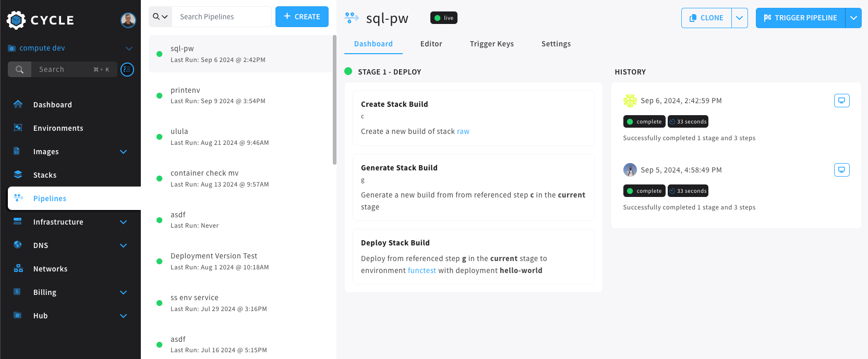Image resolution: width=868 pixels, height=359 pixels.
Task: Click the Environments icon in sidebar
Action: pyautogui.click(x=18, y=128)
